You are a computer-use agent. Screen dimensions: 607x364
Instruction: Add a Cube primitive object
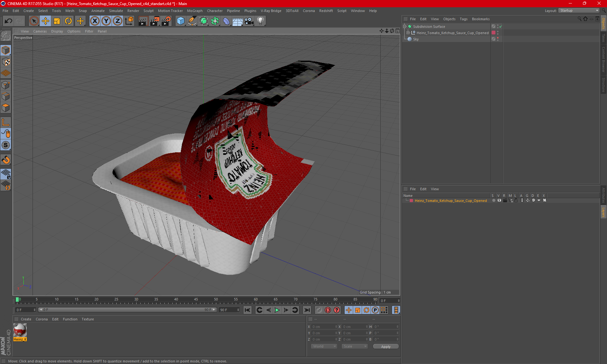(181, 21)
